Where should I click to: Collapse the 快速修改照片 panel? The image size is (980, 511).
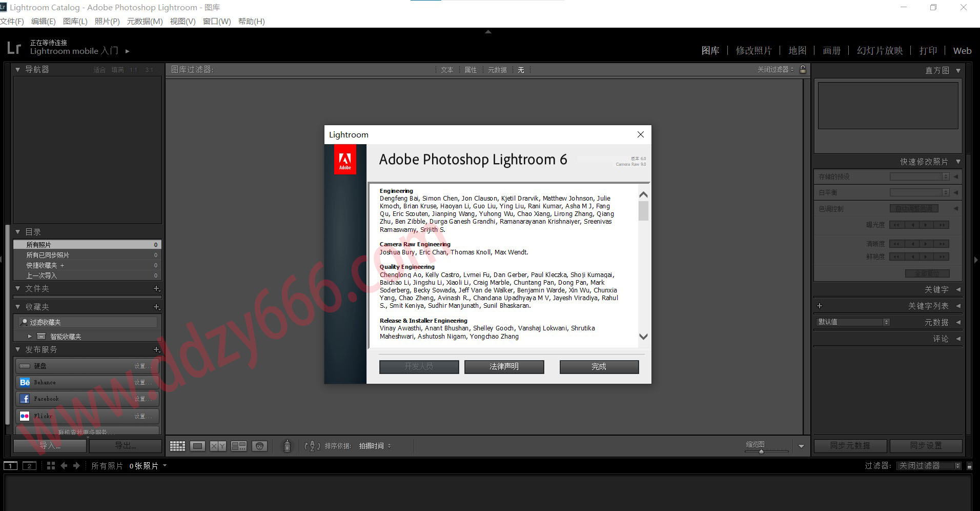(x=958, y=162)
